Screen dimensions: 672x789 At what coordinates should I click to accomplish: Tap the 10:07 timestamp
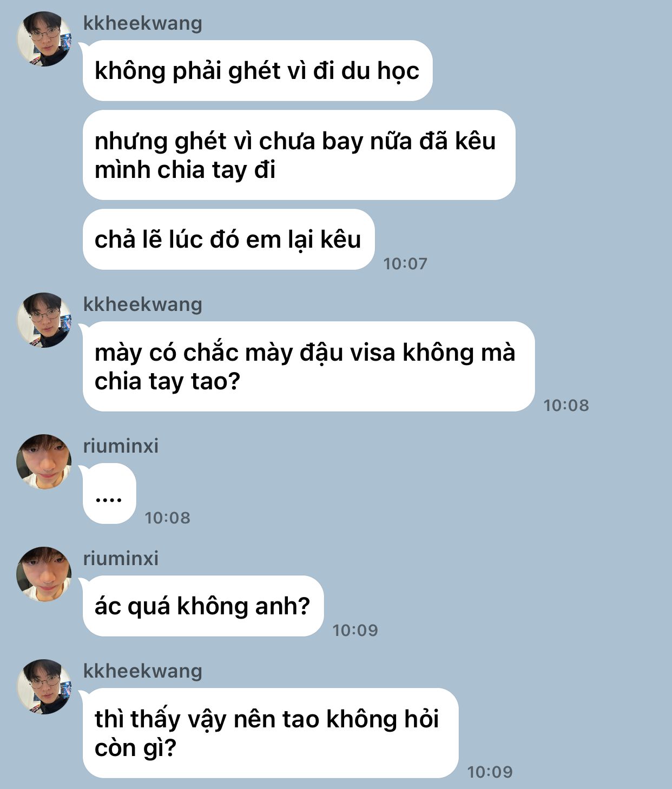click(405, 264)
